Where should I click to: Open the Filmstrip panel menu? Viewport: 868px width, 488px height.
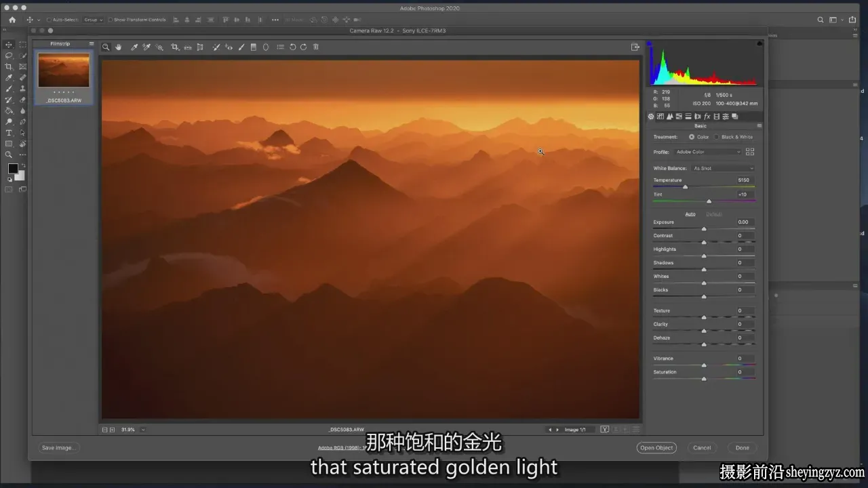92,43
